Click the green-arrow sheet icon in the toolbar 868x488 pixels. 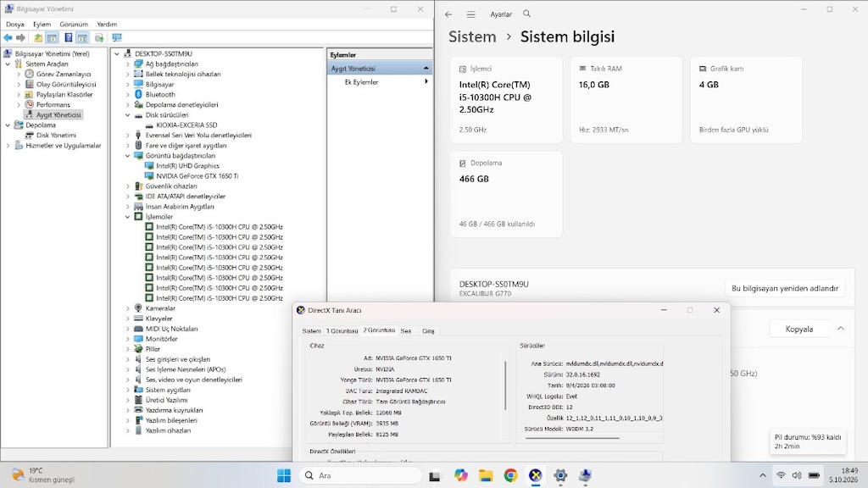[x=99, y=37]
